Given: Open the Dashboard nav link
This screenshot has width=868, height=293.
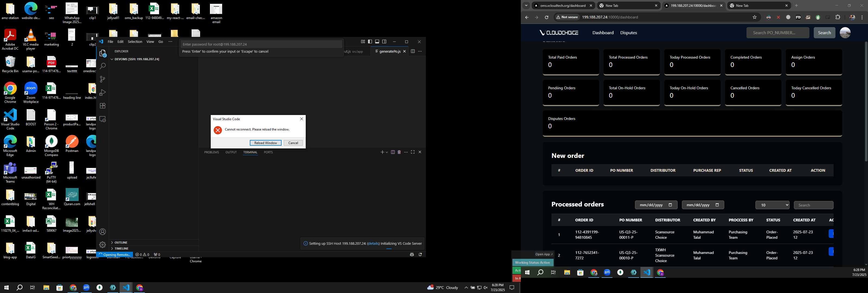Looking at the screenshot, I should (x=603, y=33).
